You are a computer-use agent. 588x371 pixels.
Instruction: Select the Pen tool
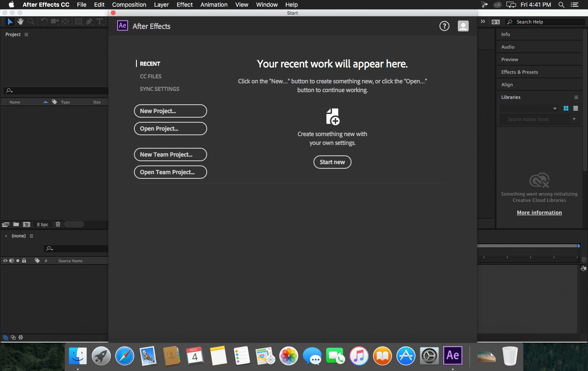click(x=89, y=21)
